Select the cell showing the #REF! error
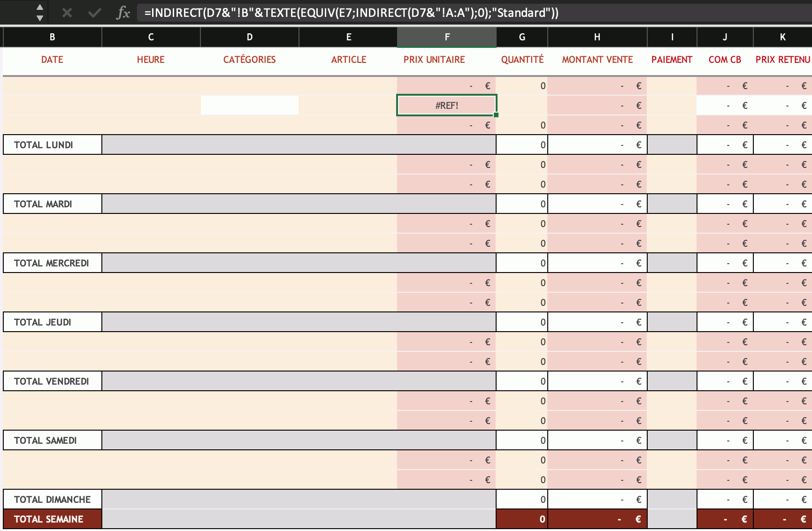This screenshot has height=531, width=812. [x=446, y=105]
